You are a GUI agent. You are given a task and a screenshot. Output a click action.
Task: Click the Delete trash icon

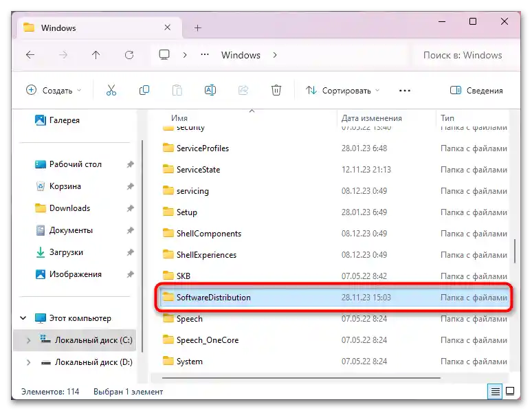click(276, 90)
